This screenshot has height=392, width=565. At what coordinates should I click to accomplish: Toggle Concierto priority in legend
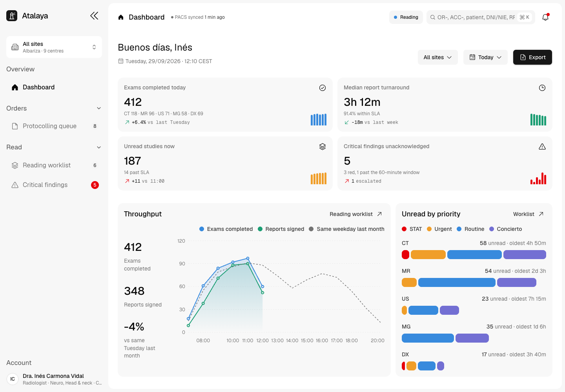click(x=505, y=229)
